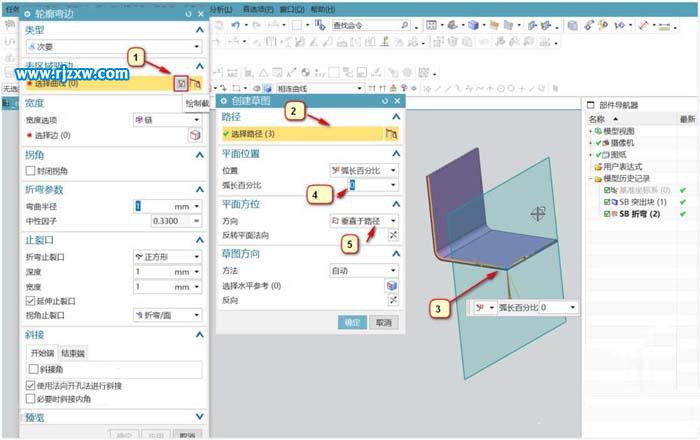Click the blue shaded cube icon in top toolbar

point(473,25)
